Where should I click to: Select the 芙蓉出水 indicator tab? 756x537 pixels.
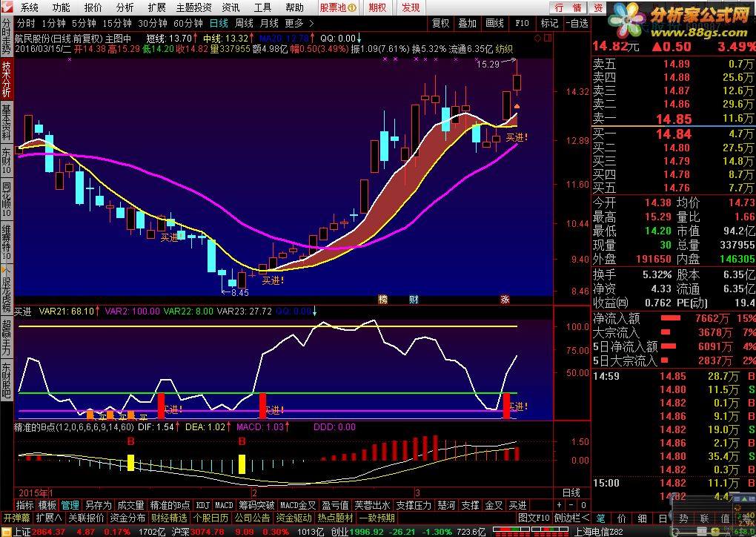[372, 505]
